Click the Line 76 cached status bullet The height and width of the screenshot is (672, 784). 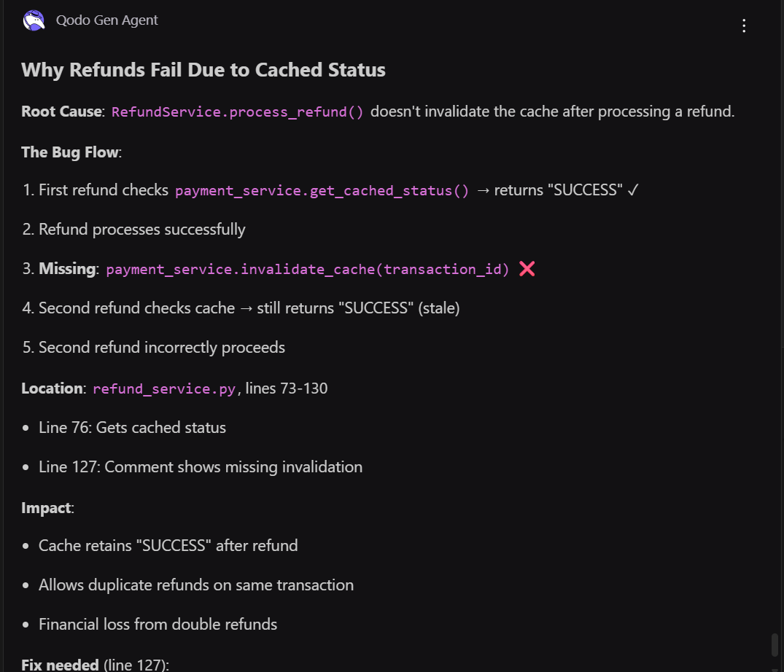132,427
